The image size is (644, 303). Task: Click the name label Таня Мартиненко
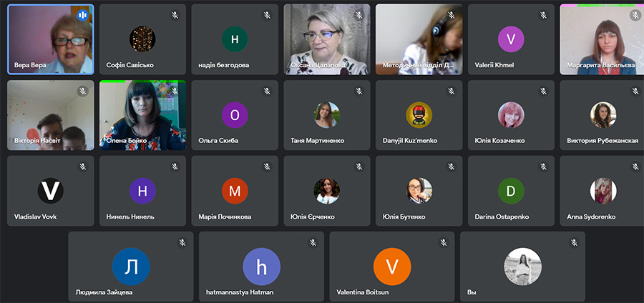(x=318, y=141)
